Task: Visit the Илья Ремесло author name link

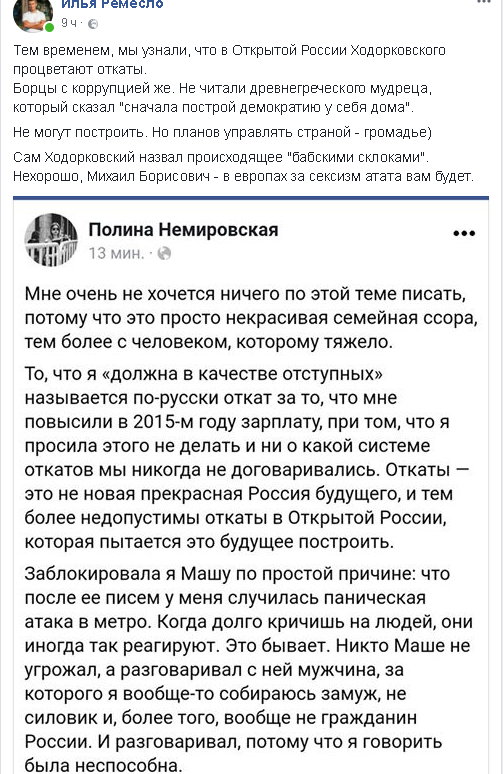Action: [x=112, y=4]
